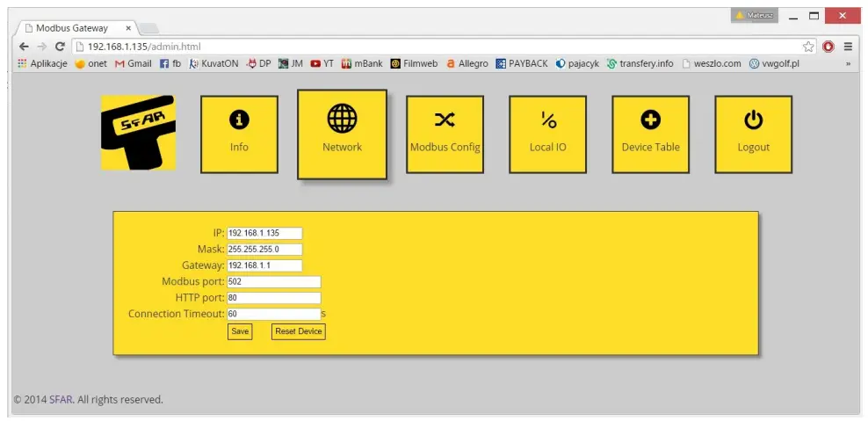This screenshot has height=421, width=868.
Task: Click the Connection Timeout field
Action: click(x=274, y=314)
